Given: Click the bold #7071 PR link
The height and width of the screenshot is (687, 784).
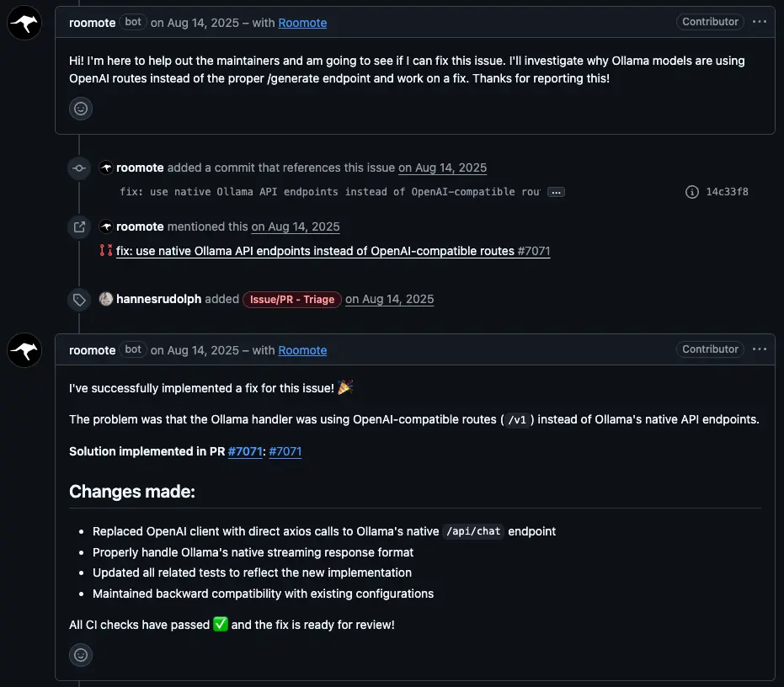Looking at the screenshot, I should (246, 451).
